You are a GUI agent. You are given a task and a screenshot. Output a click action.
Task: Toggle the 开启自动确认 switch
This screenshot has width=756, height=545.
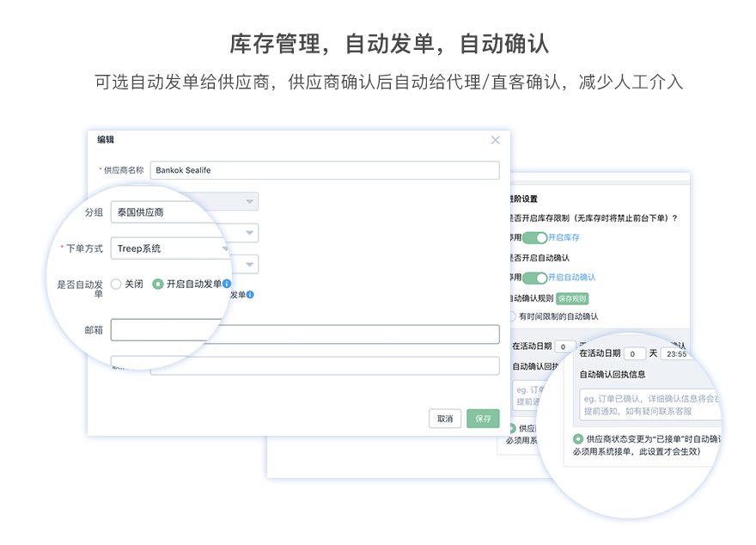click(534, 278)
